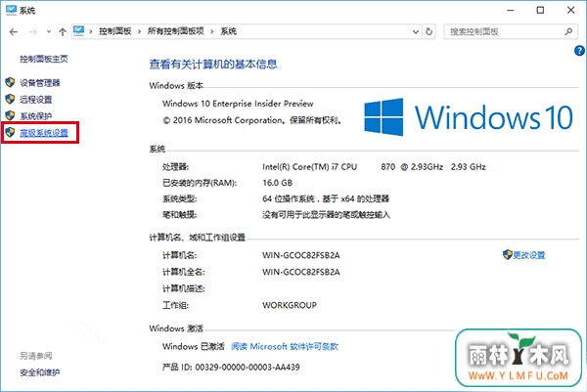Viewport: 587px width, 392px height.
Task: Go back with the back arrow
Action: (14, 32)
